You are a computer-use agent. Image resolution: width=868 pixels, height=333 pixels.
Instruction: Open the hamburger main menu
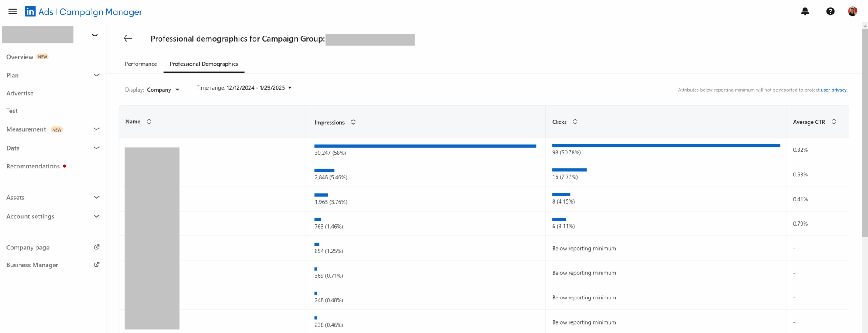(13, 11)
